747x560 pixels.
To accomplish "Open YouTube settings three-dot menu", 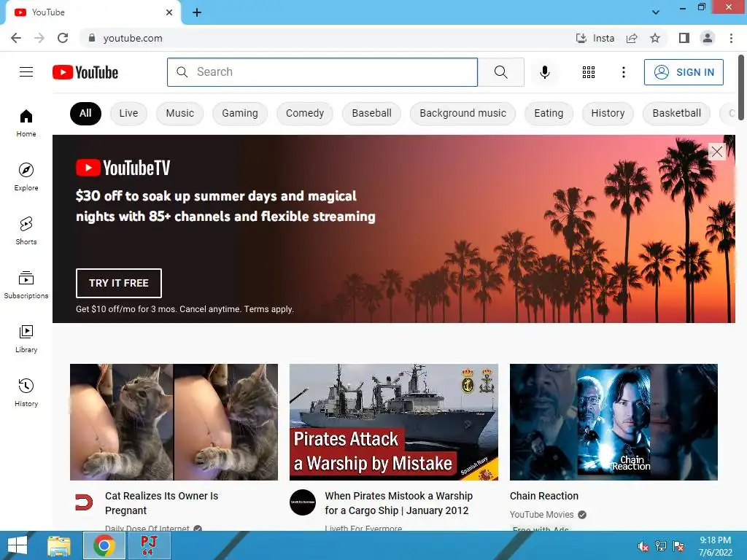I will [x=623, y=72].
